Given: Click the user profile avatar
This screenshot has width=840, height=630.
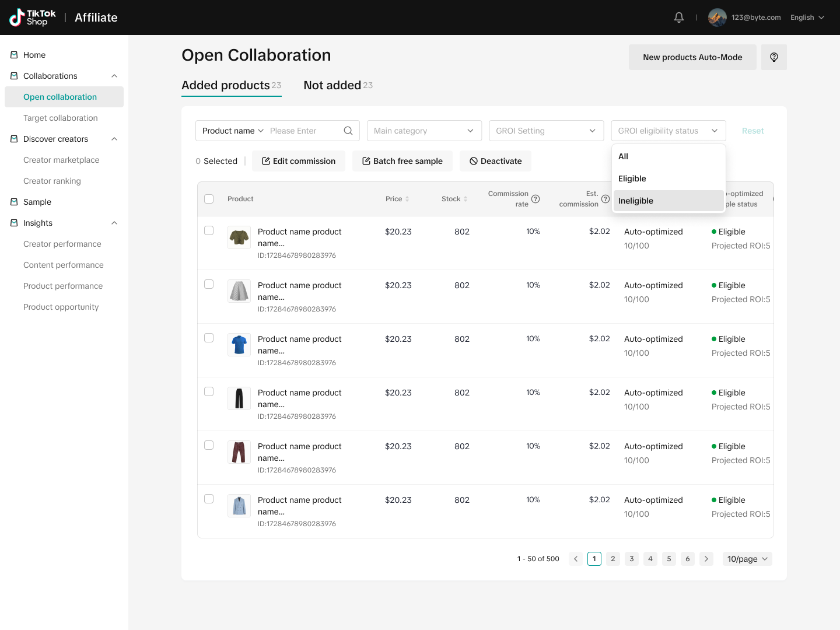Looking at the screenshot, I should [x=717, y=17].
